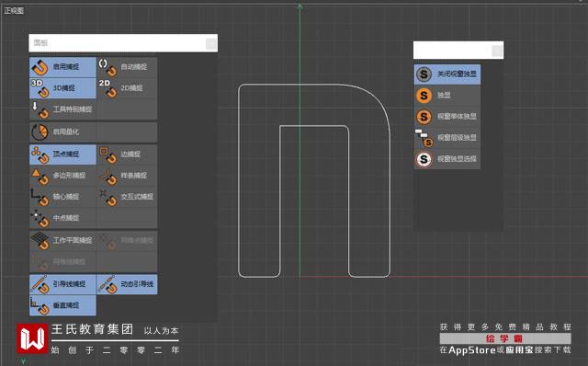Select the 3D Snapping (3D捕捉) icon

[x=40, y=88]
